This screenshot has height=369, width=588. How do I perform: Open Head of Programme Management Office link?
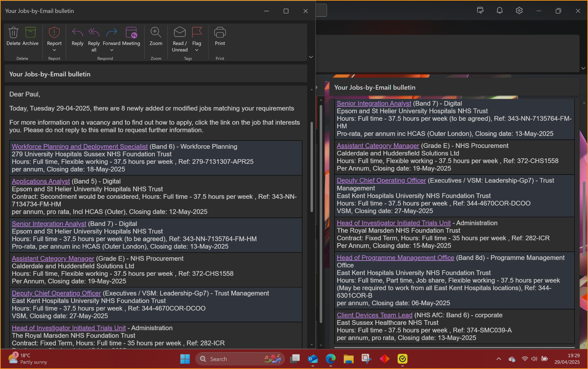tap(395, 258)
